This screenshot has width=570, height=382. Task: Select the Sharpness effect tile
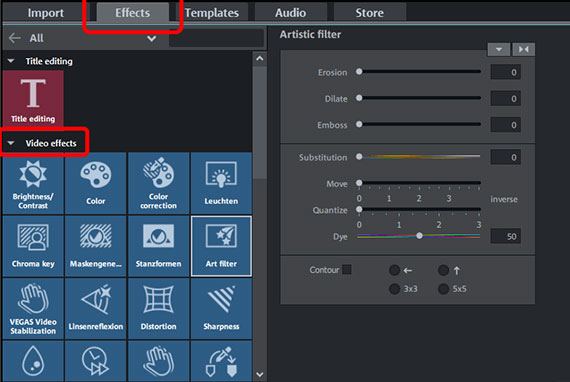pos(221,309)
